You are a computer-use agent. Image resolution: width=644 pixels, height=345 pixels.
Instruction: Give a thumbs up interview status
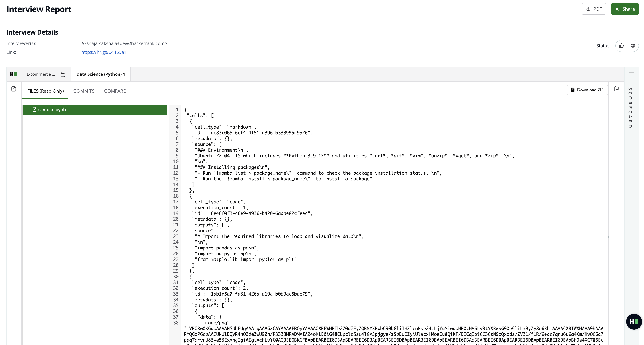[x=622, y=46]
